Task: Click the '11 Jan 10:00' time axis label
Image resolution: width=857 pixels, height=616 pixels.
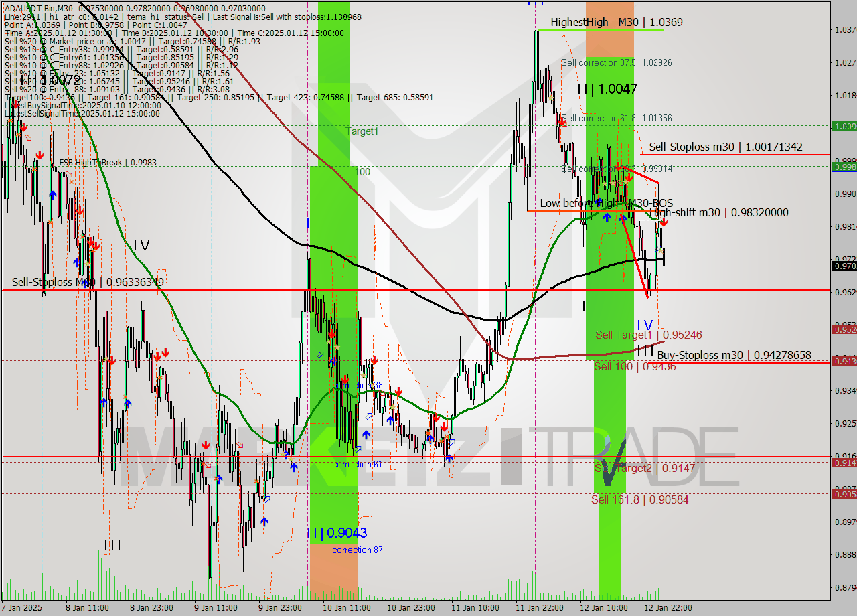Action: point(475,608)
